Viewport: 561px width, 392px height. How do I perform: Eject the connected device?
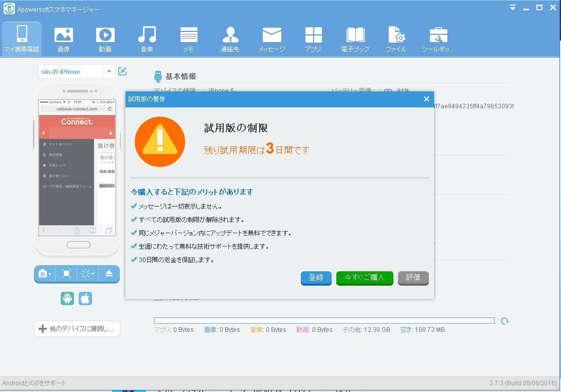click(109, 274)
